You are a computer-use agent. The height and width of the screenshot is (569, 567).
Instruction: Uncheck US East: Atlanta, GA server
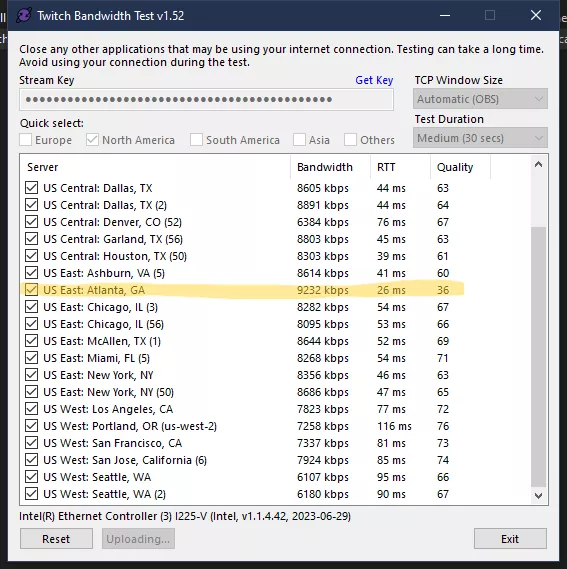(x=32, y=290)
